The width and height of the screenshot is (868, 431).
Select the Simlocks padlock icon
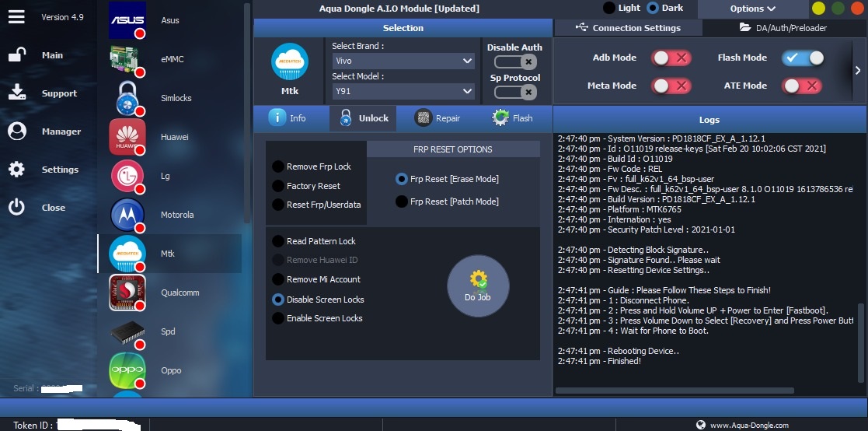[x=127, y=98]
